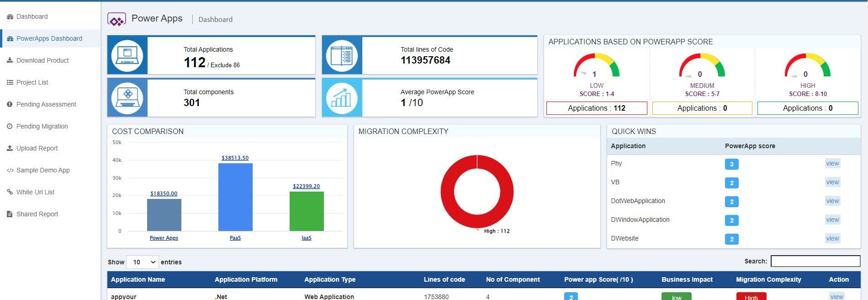This screenshot has width=868, height=300.
Task: Click the Average PowerApp Score chart icon
Action: click(342, 98)
